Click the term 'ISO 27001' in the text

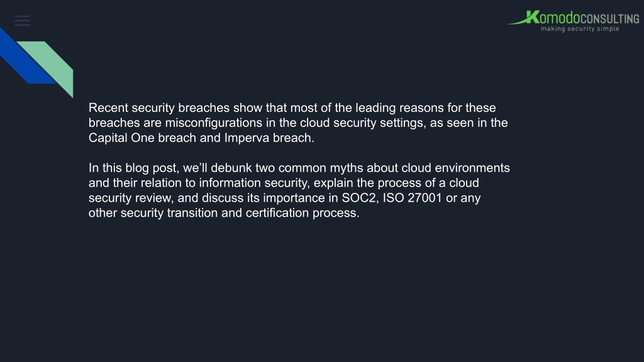(x=413, y=198)
